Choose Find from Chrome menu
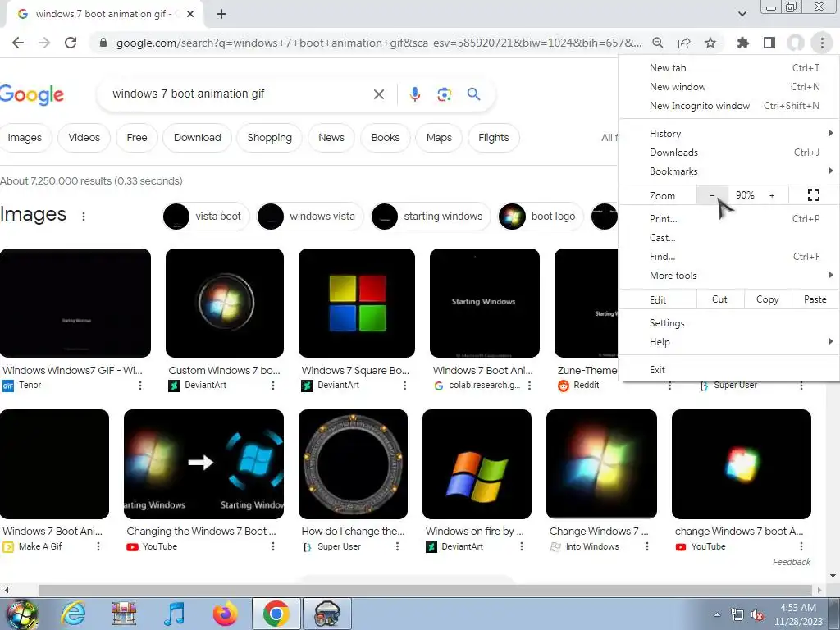 point(729,257)
